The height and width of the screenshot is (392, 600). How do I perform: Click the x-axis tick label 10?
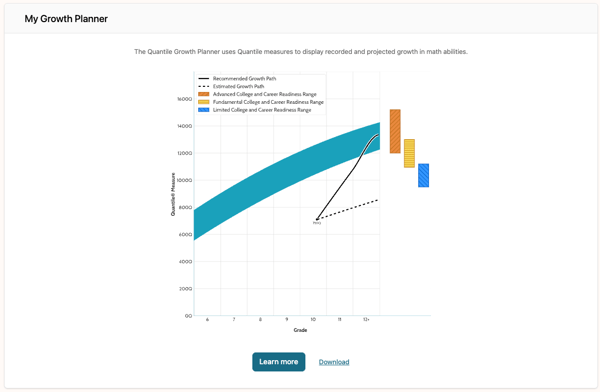pos(313,319)
